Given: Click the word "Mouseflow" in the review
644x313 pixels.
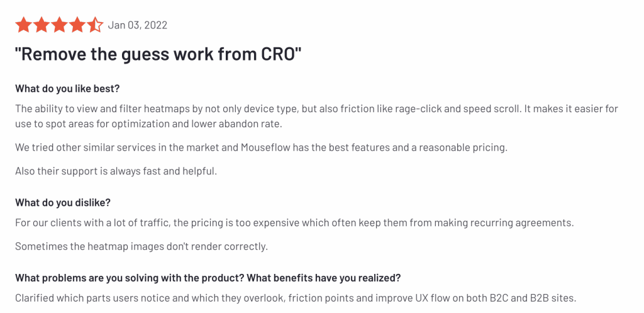Looking at the screenshot, I should coord(264,147).
